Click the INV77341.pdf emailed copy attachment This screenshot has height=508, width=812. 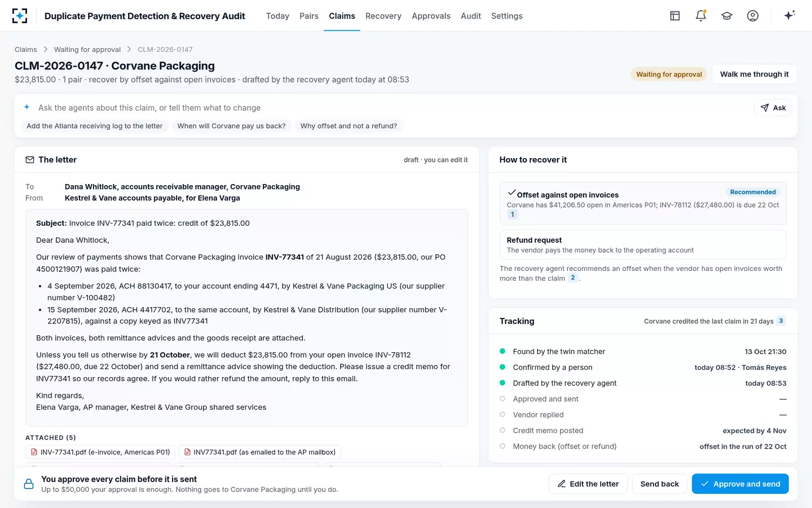point(260,452)
